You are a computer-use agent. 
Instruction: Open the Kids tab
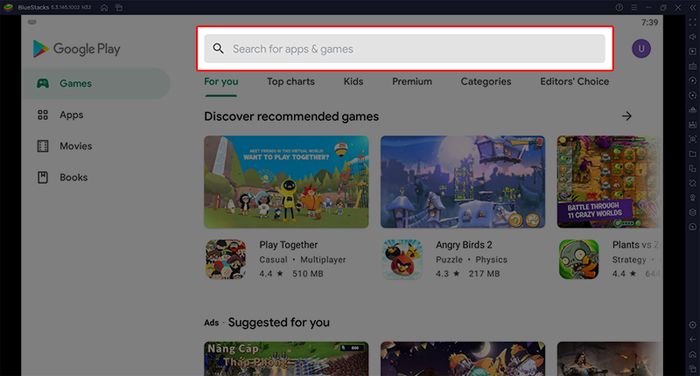(353, 82)
